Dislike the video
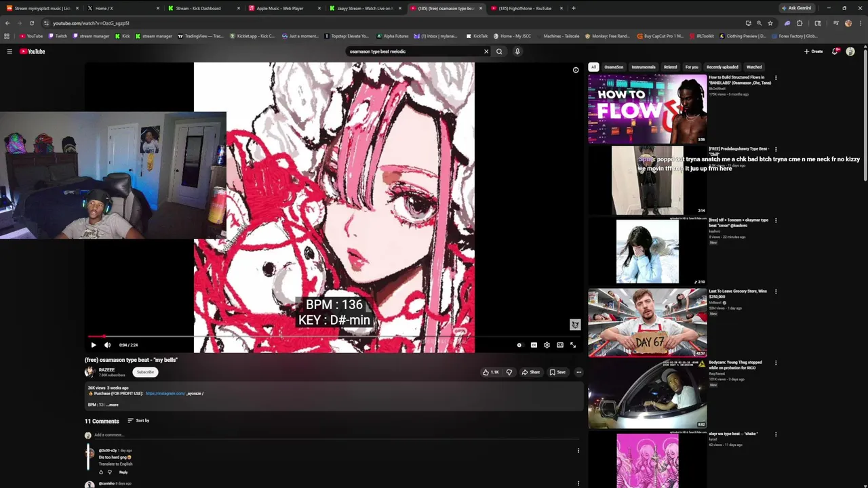Screen dimensions: 868x488 click(509, 372)
